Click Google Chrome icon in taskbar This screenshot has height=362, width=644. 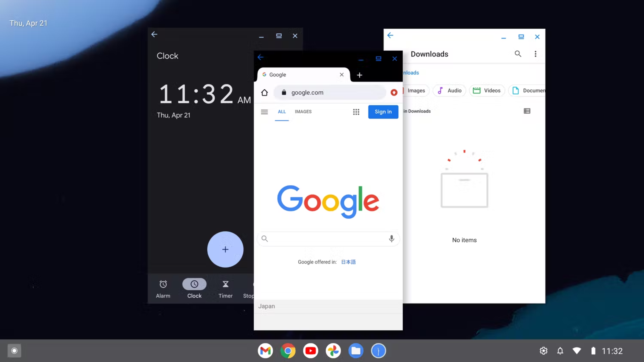point(288,350)
